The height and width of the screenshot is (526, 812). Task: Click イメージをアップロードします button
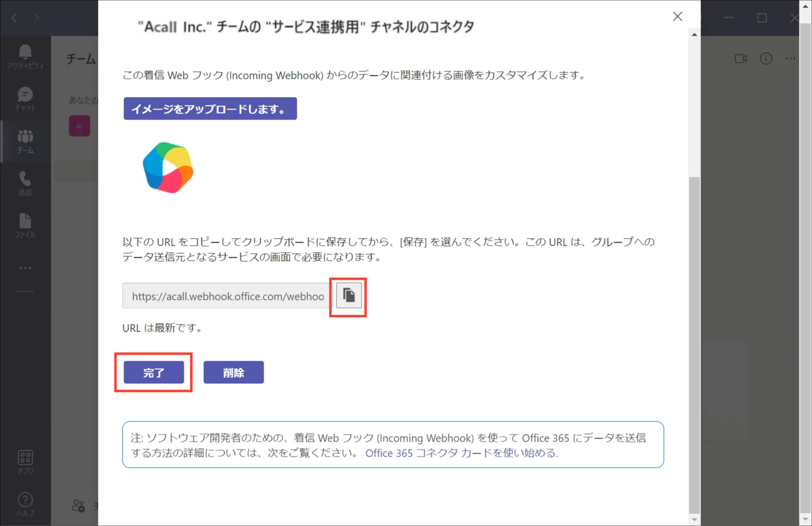click(210, 109)
